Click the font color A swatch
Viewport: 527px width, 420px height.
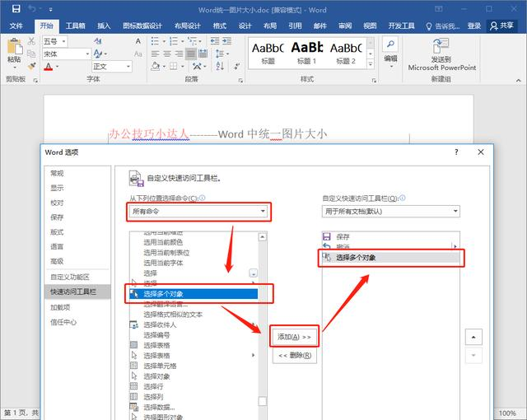49,67
